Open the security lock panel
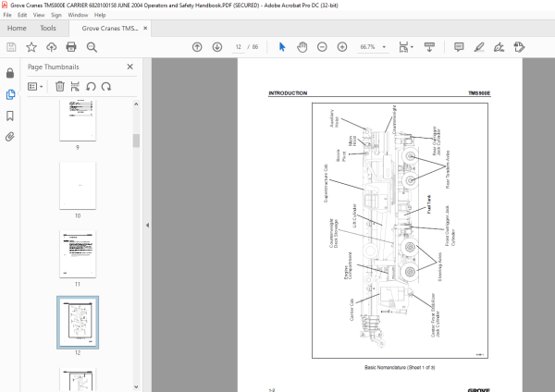Viewport: 555px width, 392px height. (x=10, y=73)
